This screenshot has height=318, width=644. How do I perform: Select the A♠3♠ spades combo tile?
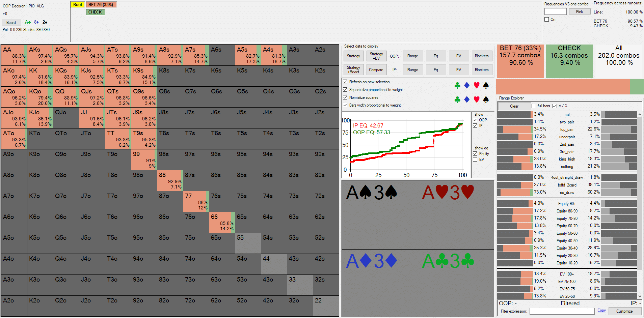pos(380,215)
